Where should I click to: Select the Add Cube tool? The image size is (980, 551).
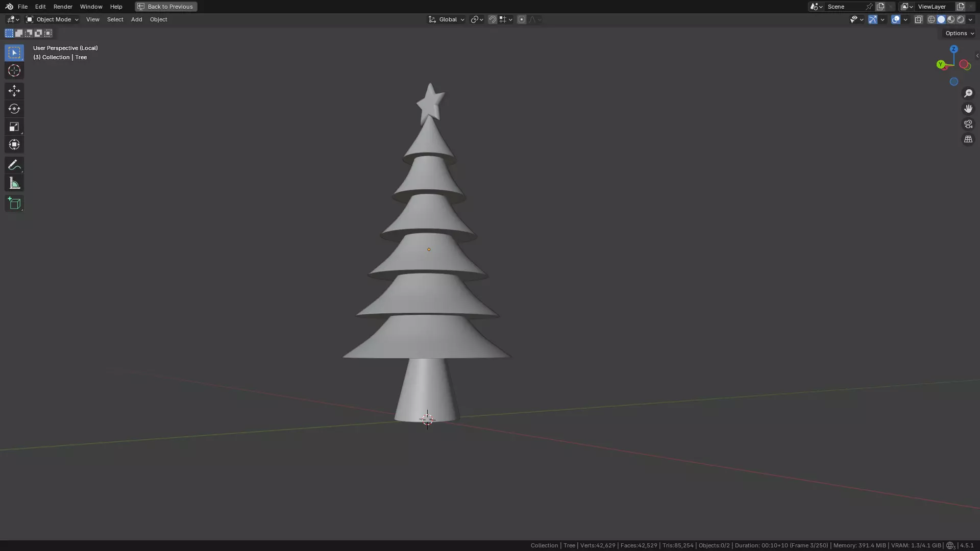coord(14,204)
